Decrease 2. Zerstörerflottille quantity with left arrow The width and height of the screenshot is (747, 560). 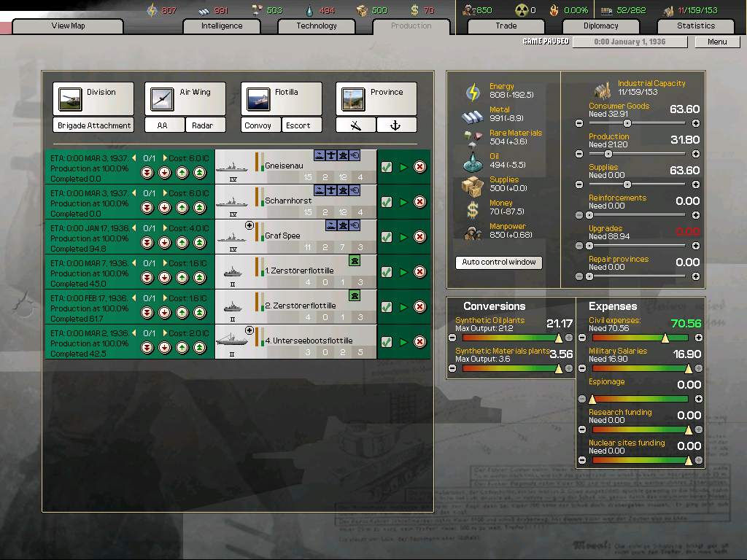point(133,298)
